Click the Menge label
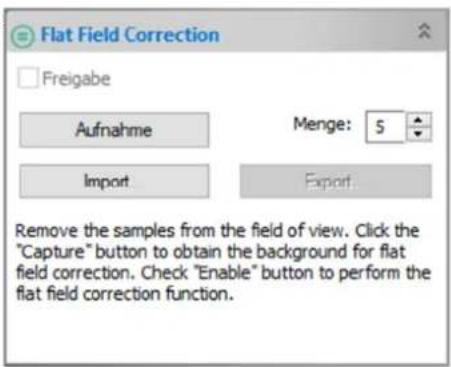 click(322, 125)
